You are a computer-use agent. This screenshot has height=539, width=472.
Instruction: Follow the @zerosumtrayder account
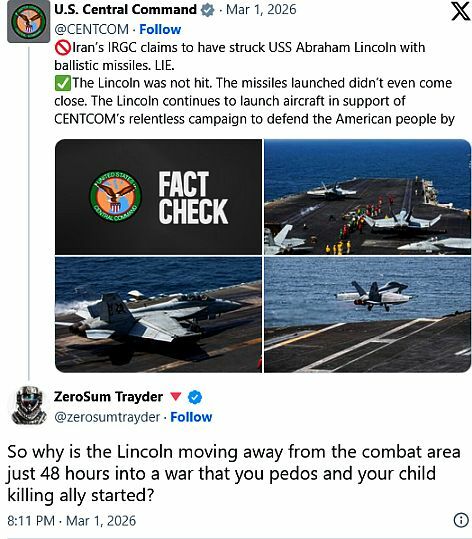[x=191, y=417]
